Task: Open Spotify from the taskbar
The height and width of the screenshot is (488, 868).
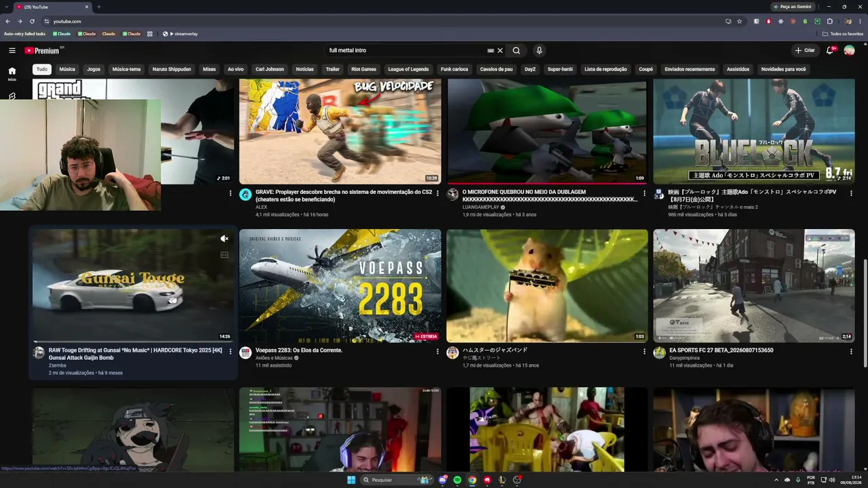Action: pyautogui.click(x=457, y=480)
